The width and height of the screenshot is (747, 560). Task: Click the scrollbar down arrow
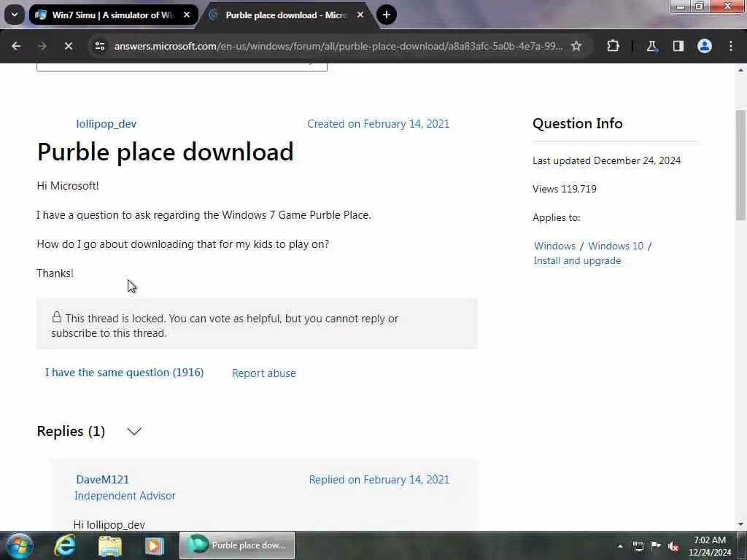[741, 524]
